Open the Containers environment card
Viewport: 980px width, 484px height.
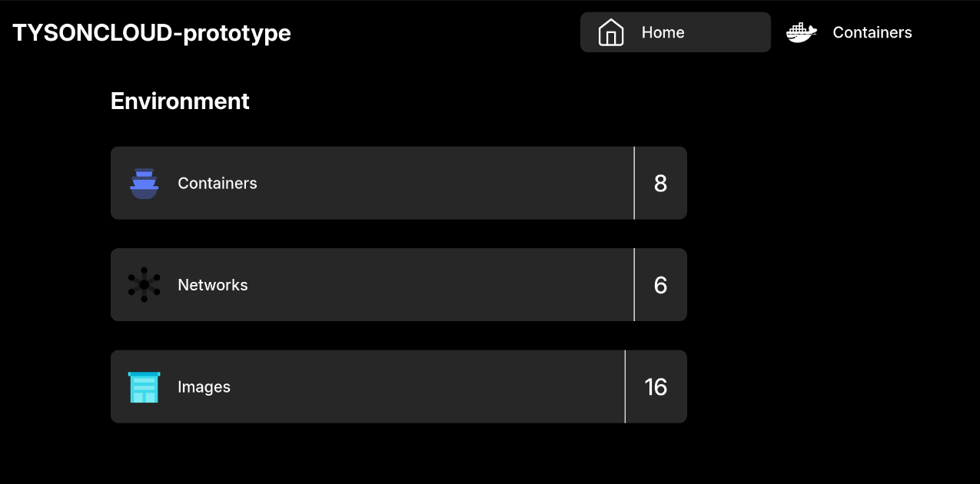click(x=399, y=183)
